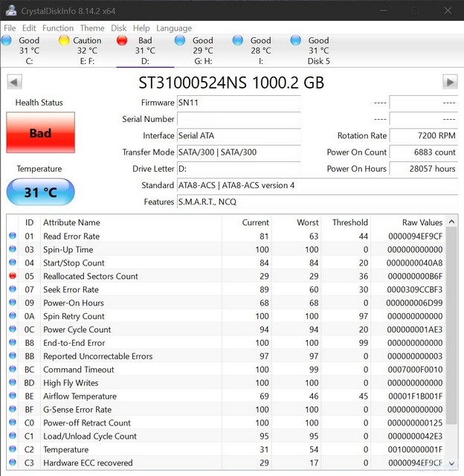Image resolution: width=464 pixels, height=476 pixels.
Task: Open the Theme menu
Action: [92, 28]
